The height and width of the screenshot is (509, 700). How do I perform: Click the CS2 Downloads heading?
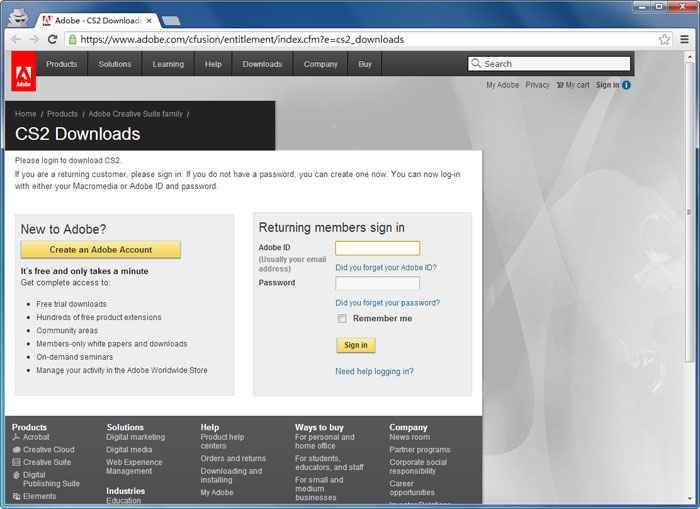click(78, 134)
